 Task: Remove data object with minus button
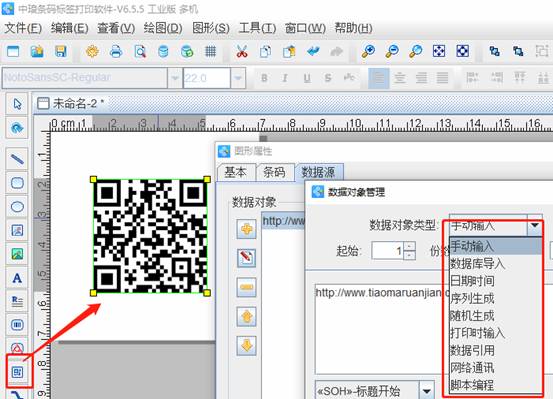[246, 288]
